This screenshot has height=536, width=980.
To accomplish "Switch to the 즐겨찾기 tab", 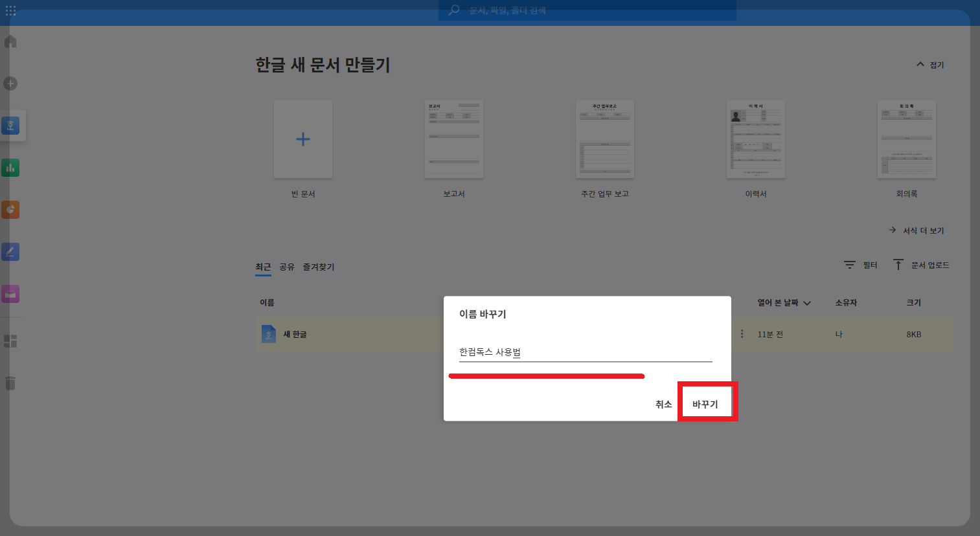I will tap(319, 267).
